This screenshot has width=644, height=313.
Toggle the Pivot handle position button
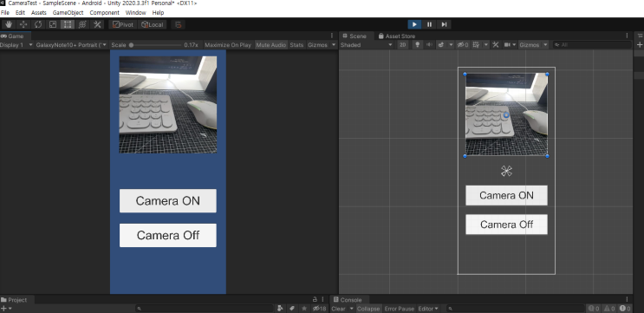123,24
